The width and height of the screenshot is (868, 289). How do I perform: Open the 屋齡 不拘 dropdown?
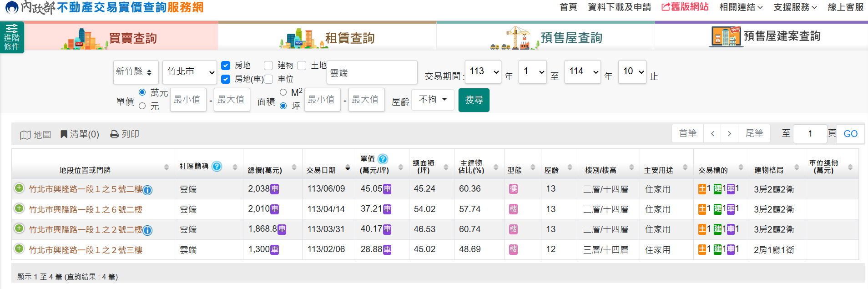[433, 100]
